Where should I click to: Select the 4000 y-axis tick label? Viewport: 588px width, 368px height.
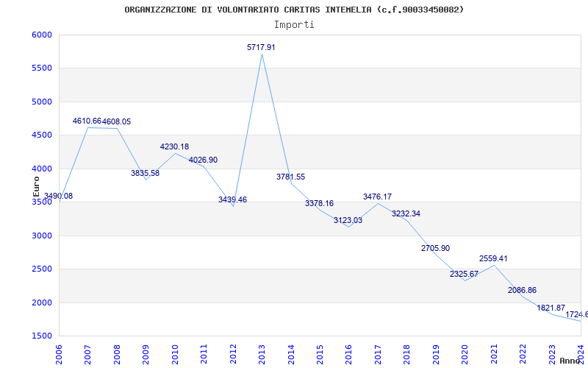point(42,169)
